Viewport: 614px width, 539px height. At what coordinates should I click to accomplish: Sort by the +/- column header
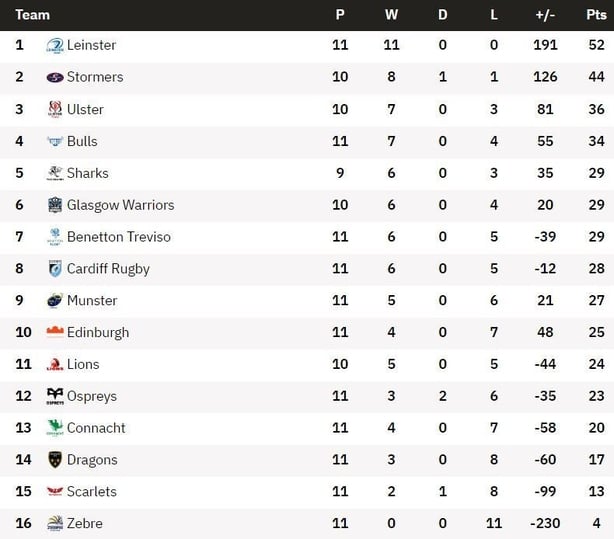(x=545, y=15)
